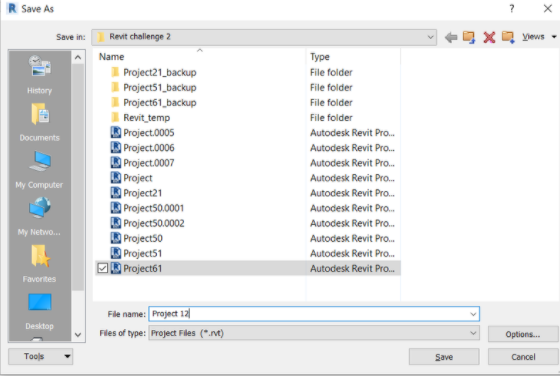Open the History location
Viewport: 560px width, 383px height.
(x=39, y=75)
